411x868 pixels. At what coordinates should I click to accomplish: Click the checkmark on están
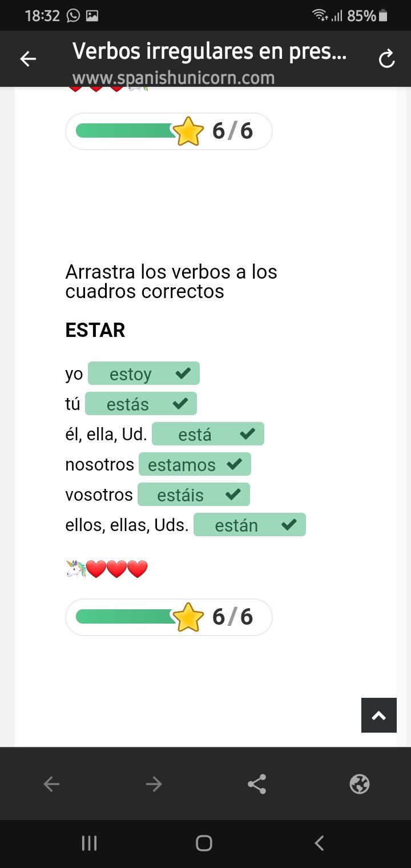(289, 524)
